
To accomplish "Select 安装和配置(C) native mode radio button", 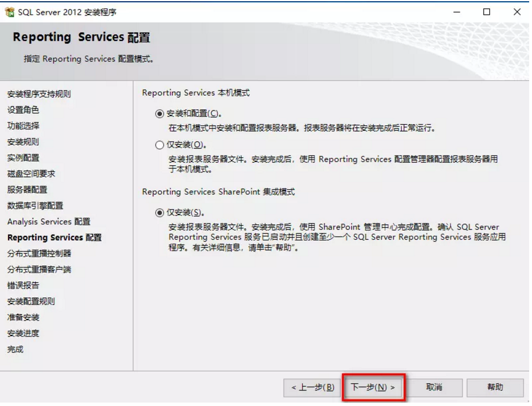I will (159, 114).
